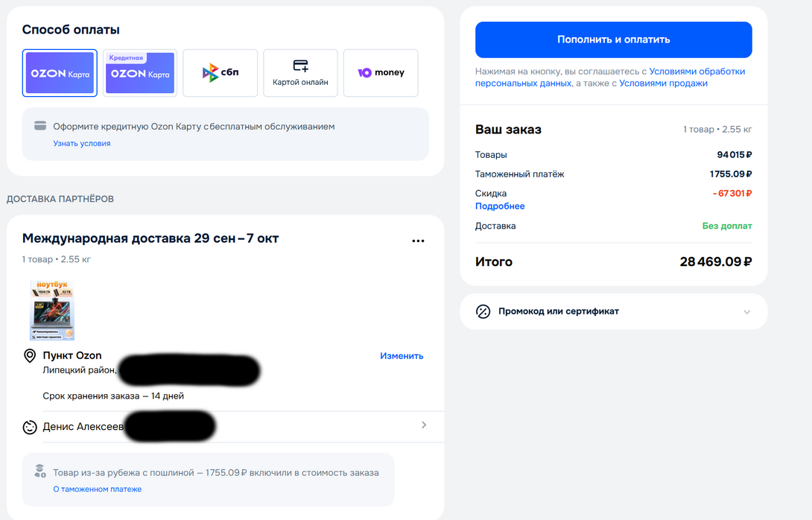Open the Условиями продажи link
Screen dimensions: 812x520
[663, 83]
